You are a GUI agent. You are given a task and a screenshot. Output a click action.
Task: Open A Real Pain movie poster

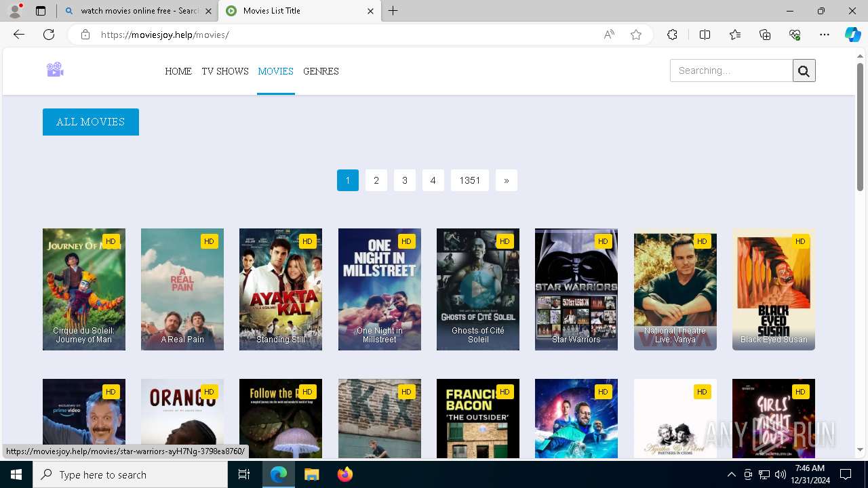182,289
